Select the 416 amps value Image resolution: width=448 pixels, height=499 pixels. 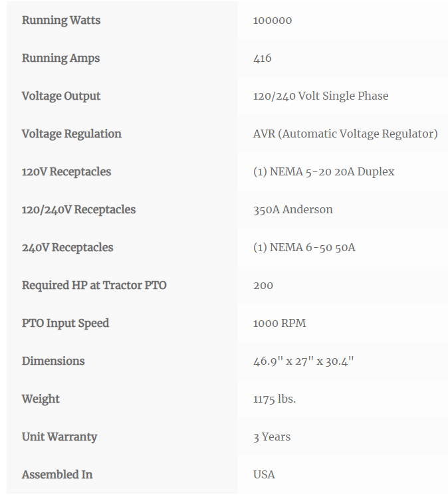pos(263,58)
